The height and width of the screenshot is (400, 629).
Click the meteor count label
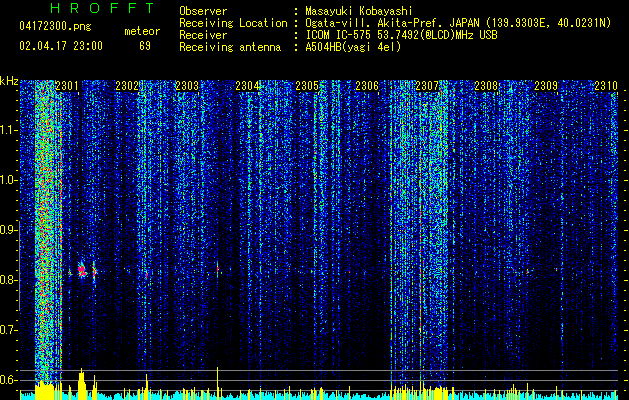point(142,31)
